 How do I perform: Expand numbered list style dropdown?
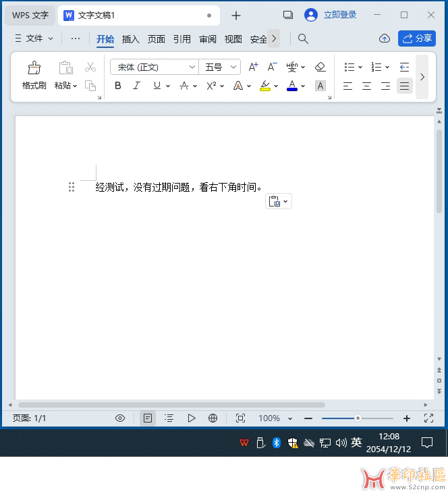[x=387, y=67]
